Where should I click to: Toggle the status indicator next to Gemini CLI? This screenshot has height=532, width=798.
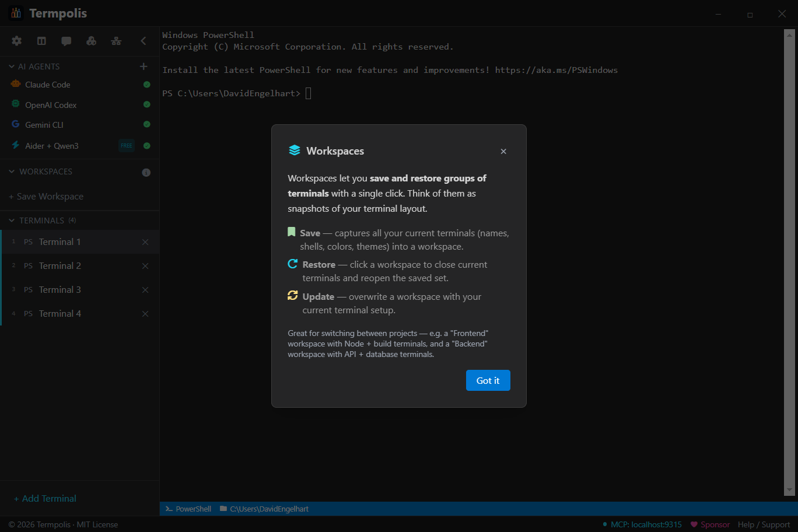click(x=145, y=124)
